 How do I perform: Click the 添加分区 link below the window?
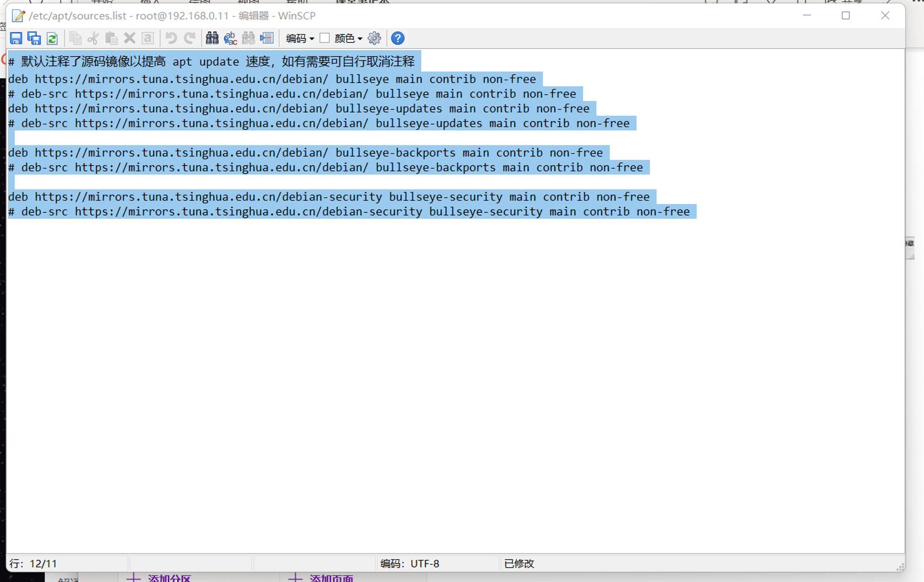(x=169, y=578)
